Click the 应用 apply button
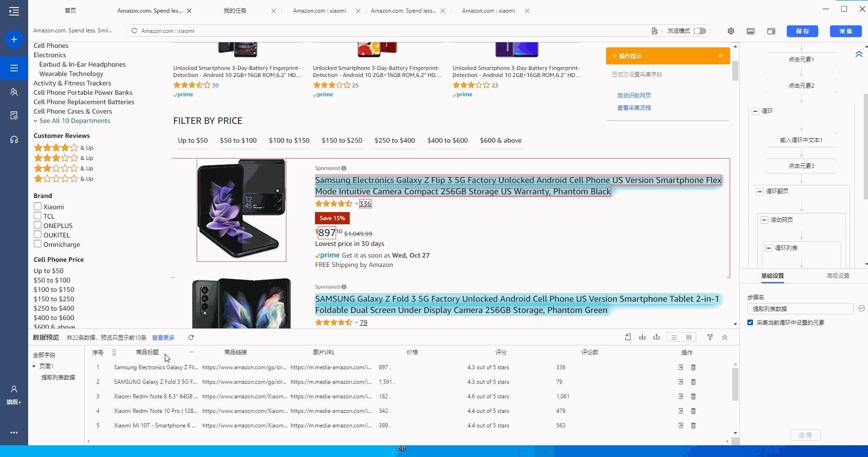868x457 pixels. (x=806, y=435)
